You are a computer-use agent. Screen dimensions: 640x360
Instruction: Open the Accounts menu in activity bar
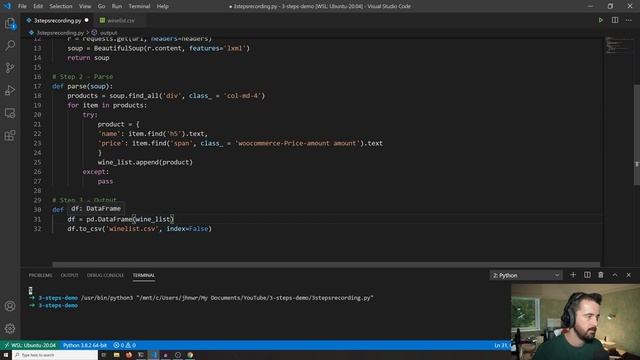pos(10,306)
